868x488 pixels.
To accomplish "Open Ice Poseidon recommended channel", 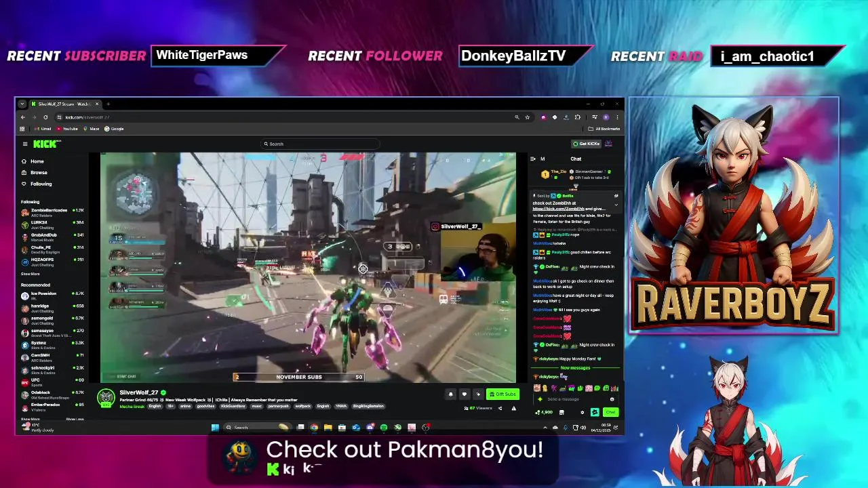I will point(53,295).
